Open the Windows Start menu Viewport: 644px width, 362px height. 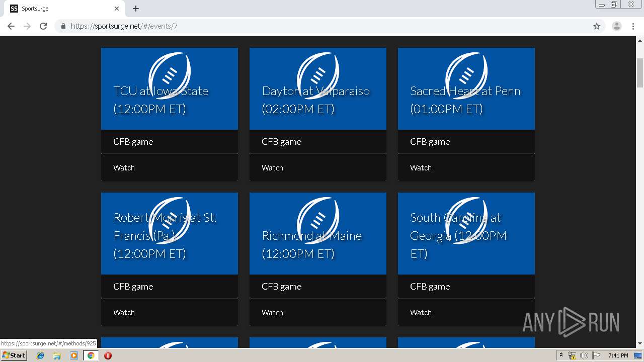point(14,355)
